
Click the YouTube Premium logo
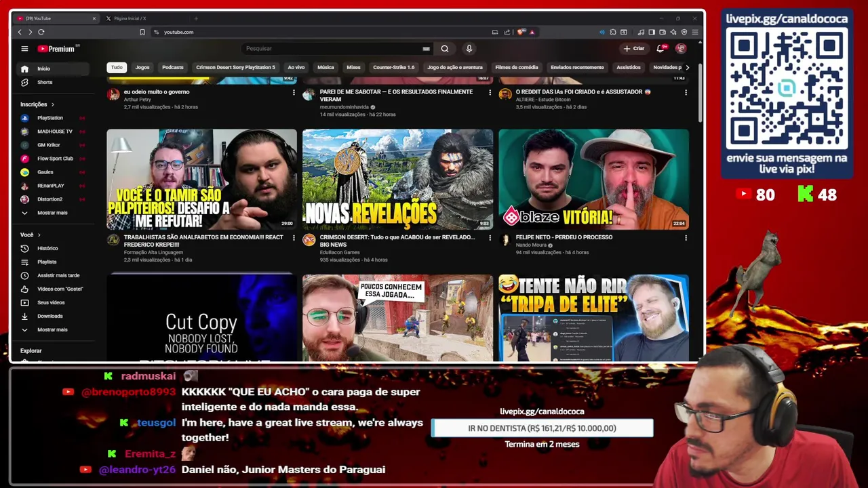click(58, 49)
